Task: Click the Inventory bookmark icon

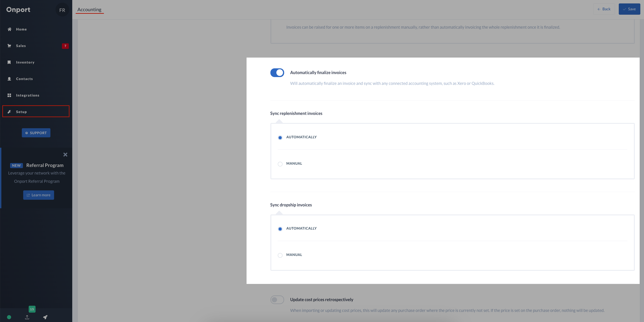Action: 9,62
